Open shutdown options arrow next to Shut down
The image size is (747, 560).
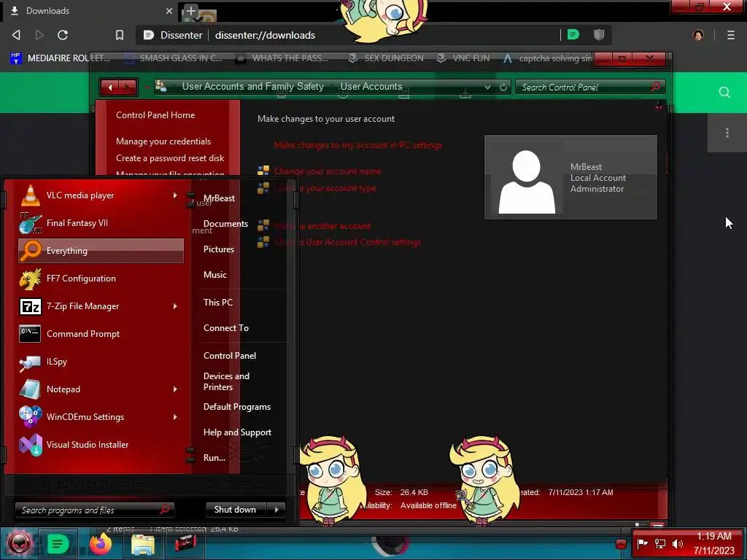click(276, 510)
